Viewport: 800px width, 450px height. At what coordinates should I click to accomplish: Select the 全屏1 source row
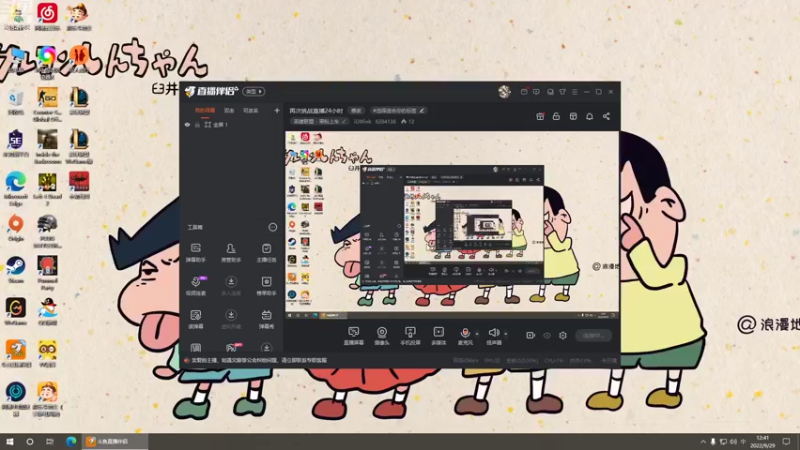[x=232, y=124]
